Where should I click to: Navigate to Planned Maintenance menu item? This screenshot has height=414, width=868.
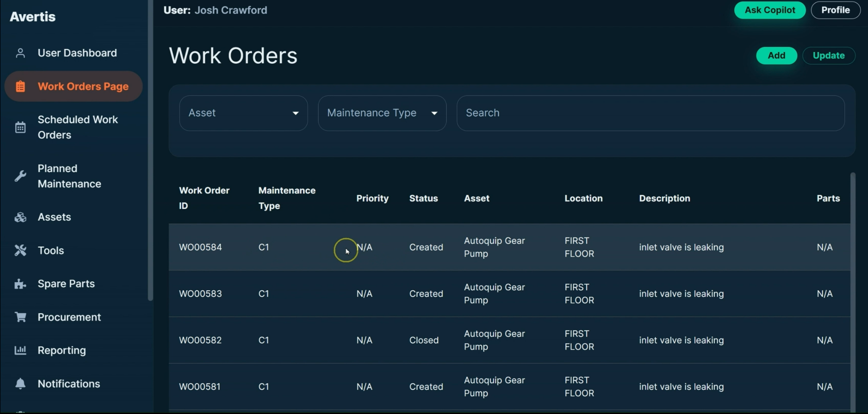[x=69, y=176]
